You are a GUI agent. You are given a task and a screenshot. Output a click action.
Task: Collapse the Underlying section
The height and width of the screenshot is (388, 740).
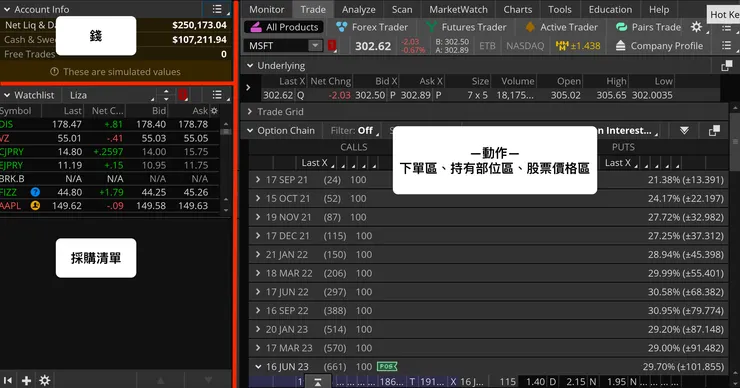pyautogui.click(x=250, y=66)
